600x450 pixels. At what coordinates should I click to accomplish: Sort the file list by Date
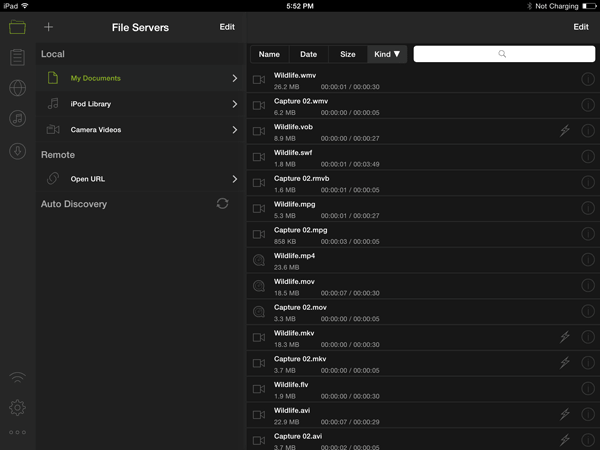coord(308,54)
